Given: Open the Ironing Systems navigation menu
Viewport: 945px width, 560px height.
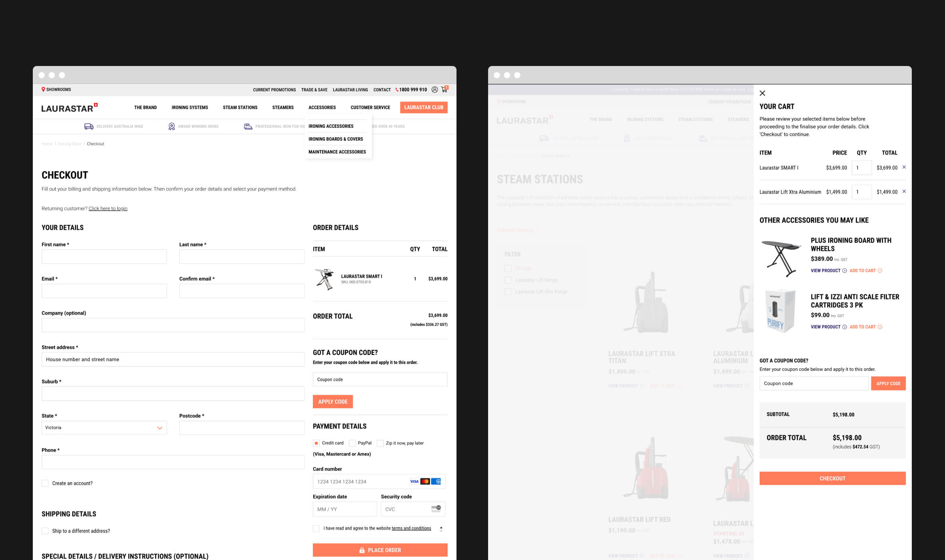Looking at the screenshot, I should (x=190, y=108).
